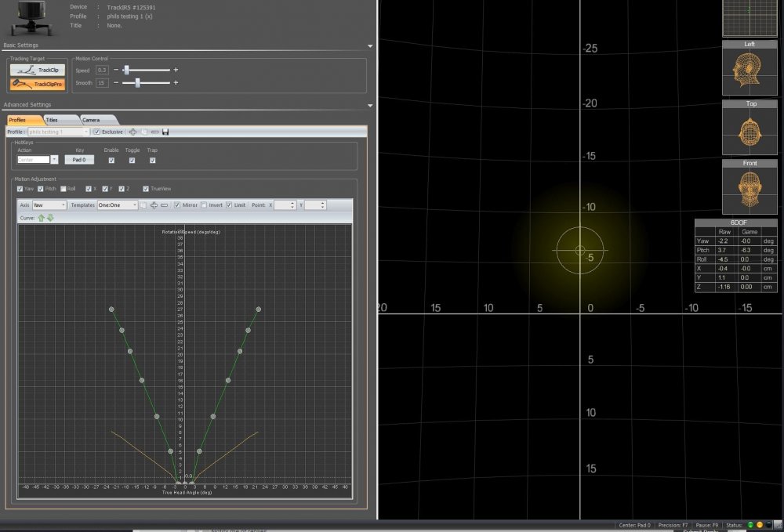Select the TrackClipPro tracking target
Viewport: 784px width, 532px height.
point(37,83)
